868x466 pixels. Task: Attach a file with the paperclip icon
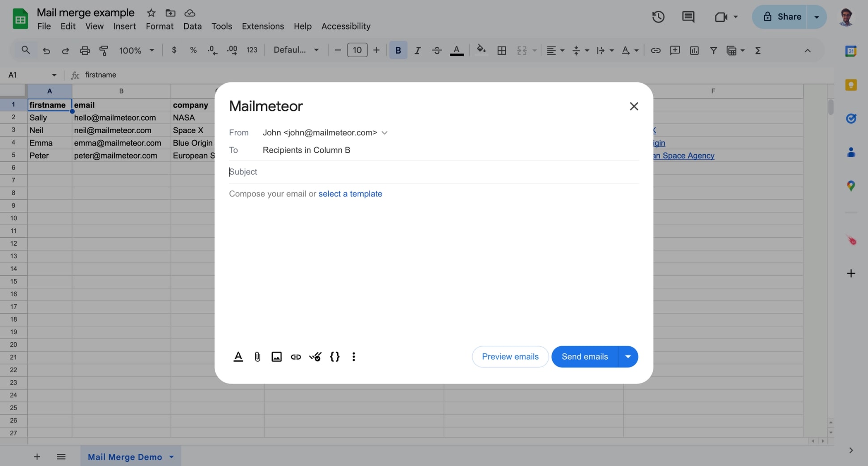[258, 357]
